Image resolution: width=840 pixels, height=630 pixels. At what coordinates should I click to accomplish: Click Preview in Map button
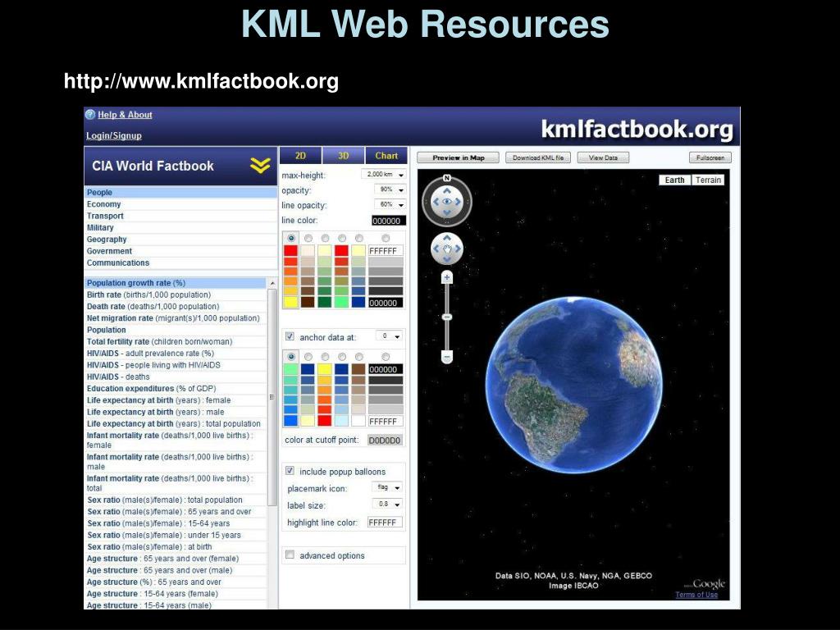[x=458, y=157]
